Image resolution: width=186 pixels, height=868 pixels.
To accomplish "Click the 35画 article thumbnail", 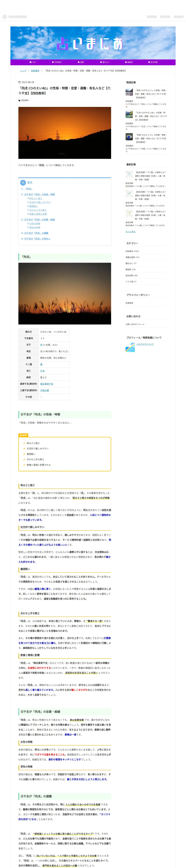I will click(129, 194).
